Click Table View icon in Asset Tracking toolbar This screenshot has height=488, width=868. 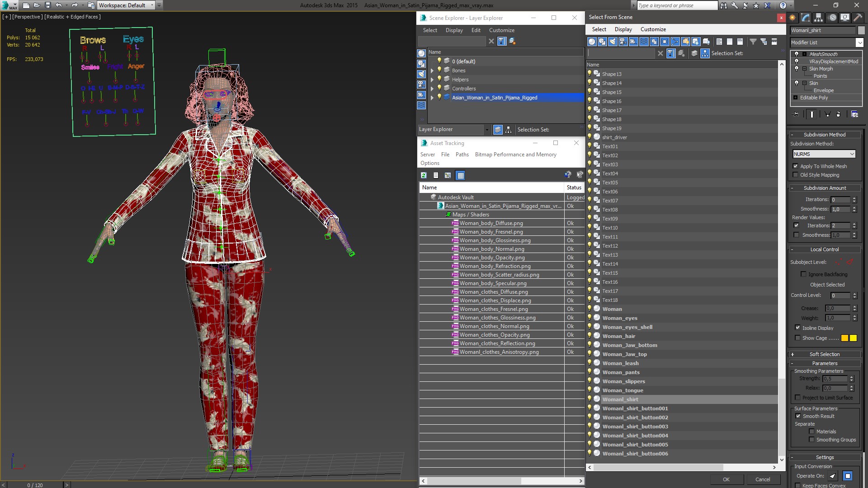460,175
